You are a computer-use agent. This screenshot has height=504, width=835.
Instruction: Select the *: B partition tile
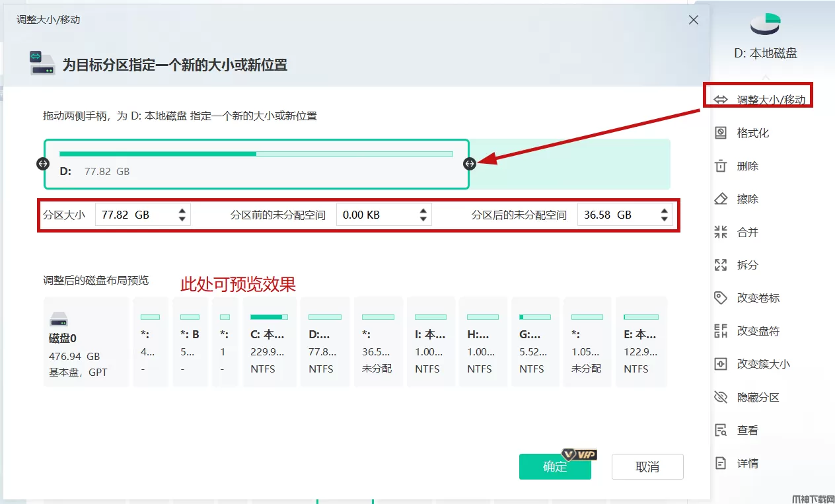point(190,342)
